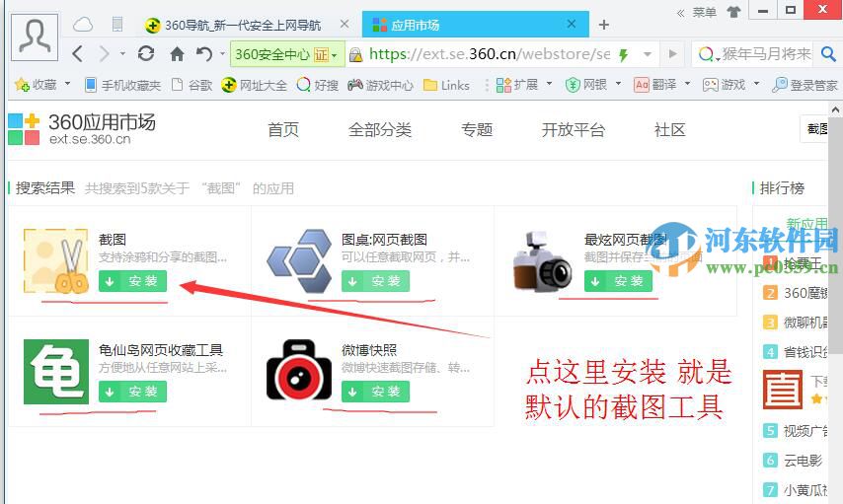Open the skin shirt icon
Viewport: 843px width, 504px height.
[733, 11]
